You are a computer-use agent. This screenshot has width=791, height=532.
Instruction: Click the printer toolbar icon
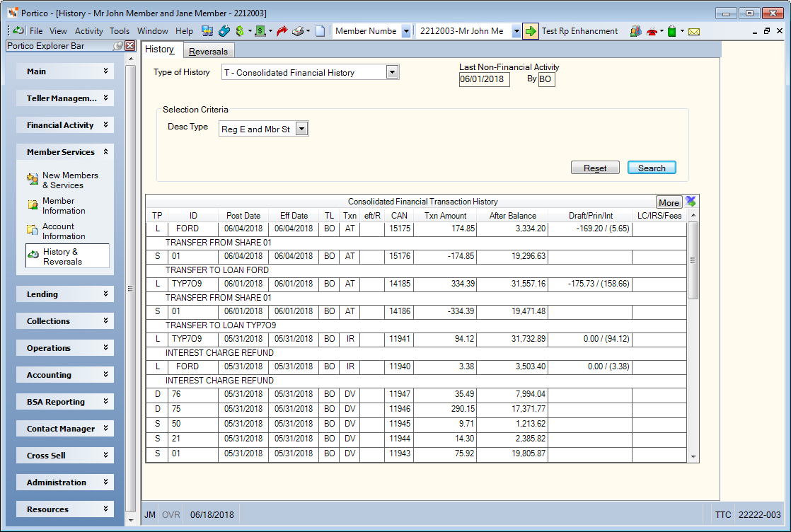(x=298, y=31)
